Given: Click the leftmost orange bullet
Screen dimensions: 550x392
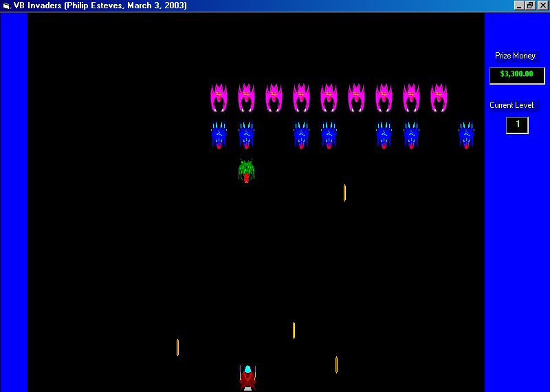Looking at the screenshot, I should [177, 347].
